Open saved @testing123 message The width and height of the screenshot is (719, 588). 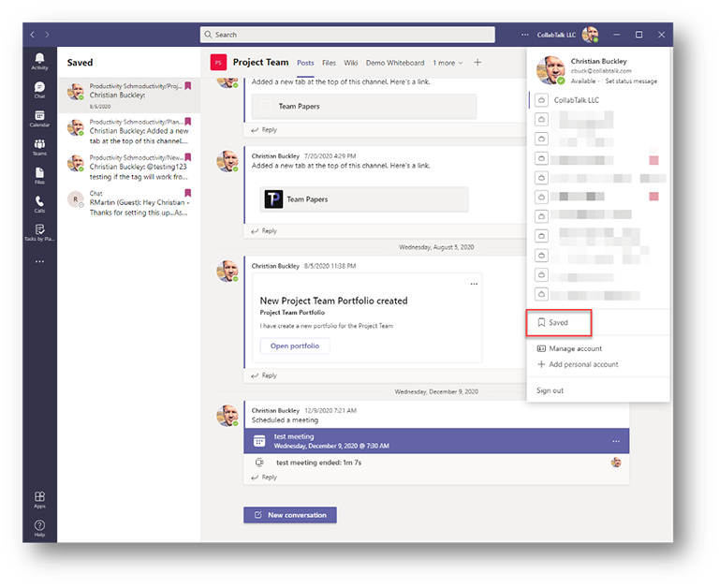click(129, 167)
